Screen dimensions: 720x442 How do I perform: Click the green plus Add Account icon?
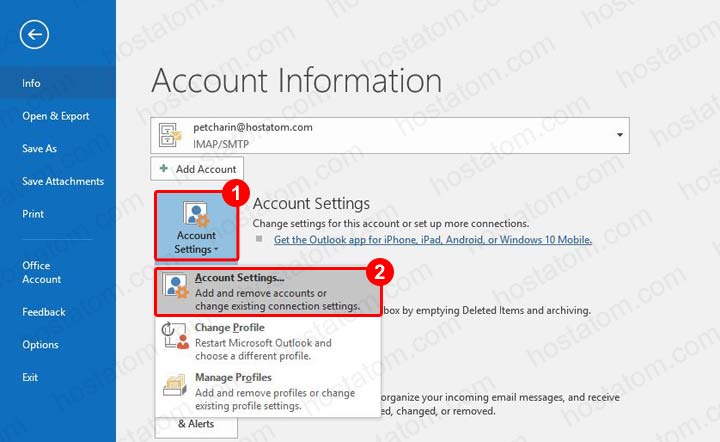163,169
